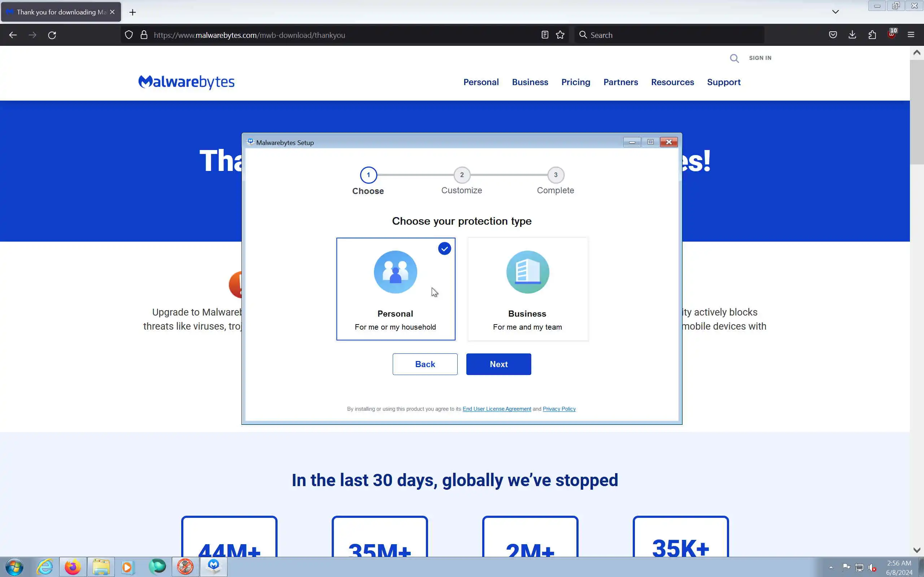Open the Pocket save icon

click(x=833, y=35)
